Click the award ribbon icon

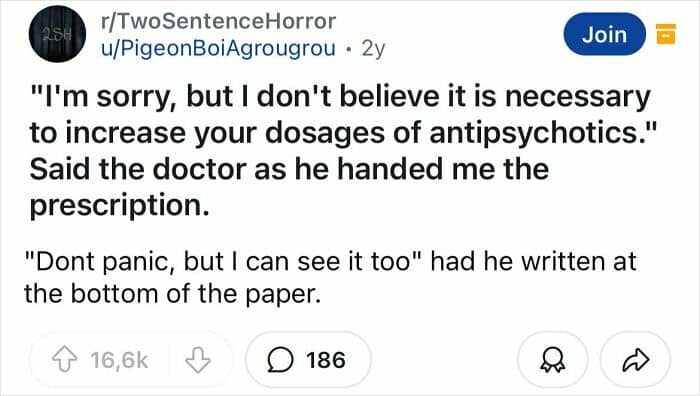(553, 360)
